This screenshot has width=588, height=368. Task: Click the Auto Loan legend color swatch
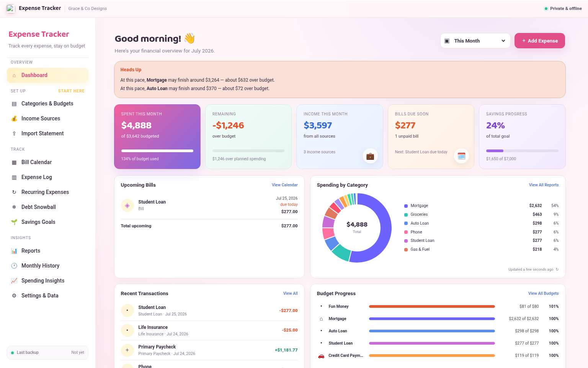(x=406, y=223)
